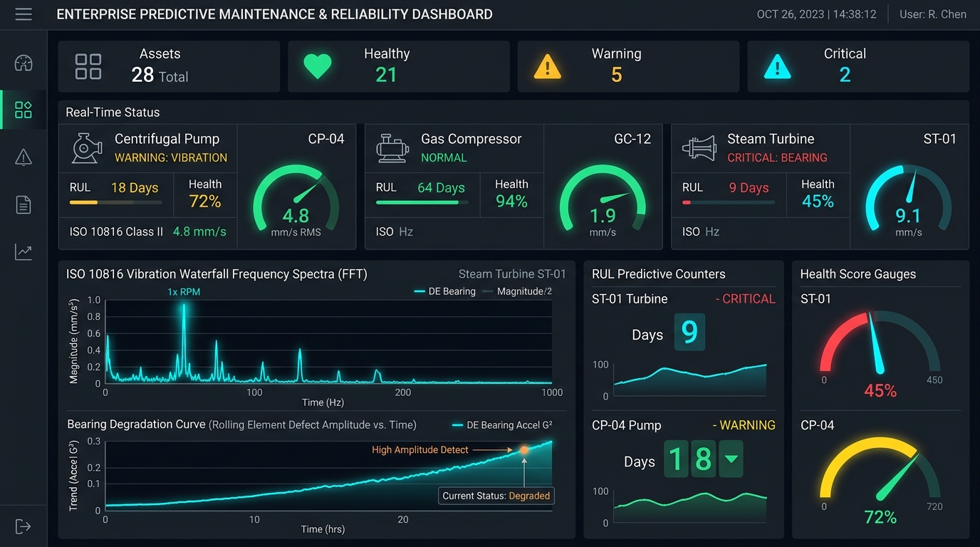Viewport: 980px width, 547px height.
Task: Click the Real-Time Status section title
Action: pos(113,112)
